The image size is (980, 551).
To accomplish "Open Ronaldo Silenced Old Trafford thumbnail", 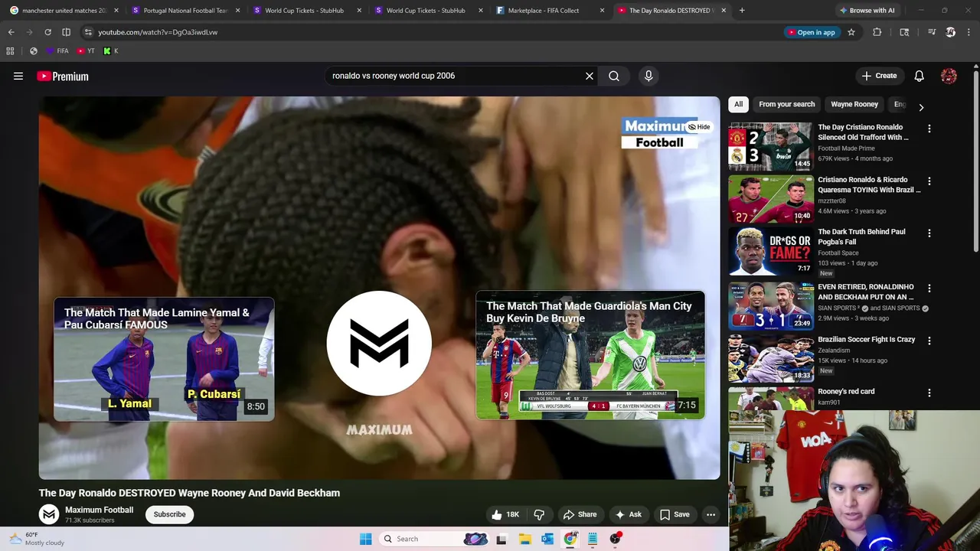I will (x=770, y=146).
